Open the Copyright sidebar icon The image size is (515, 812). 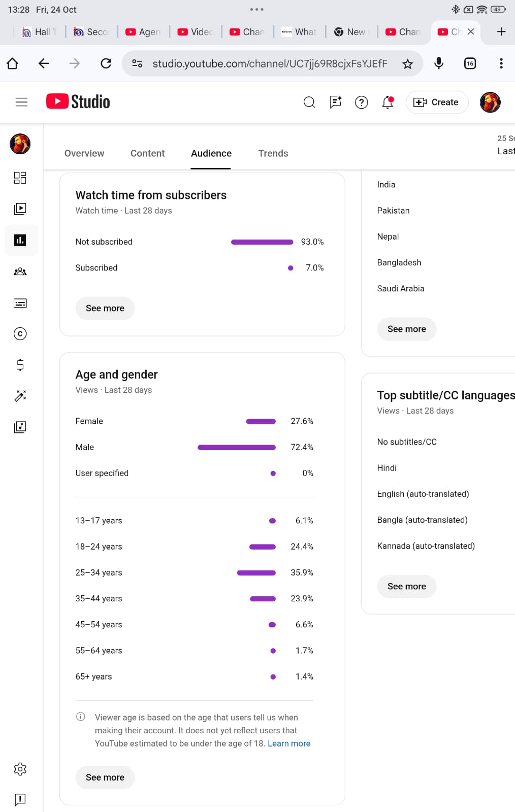(20, 333)
